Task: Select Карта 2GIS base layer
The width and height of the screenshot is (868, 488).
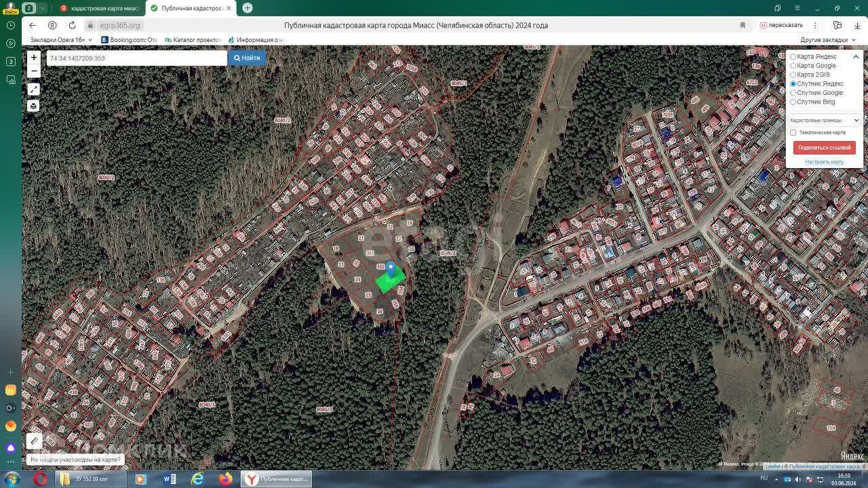Action: coord(793,75)
